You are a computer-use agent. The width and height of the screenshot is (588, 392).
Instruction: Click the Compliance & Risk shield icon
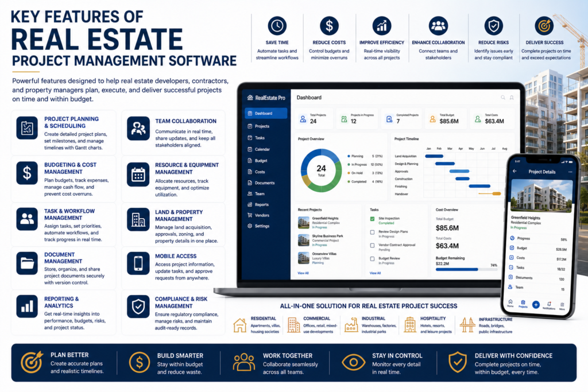click(138, 306)
